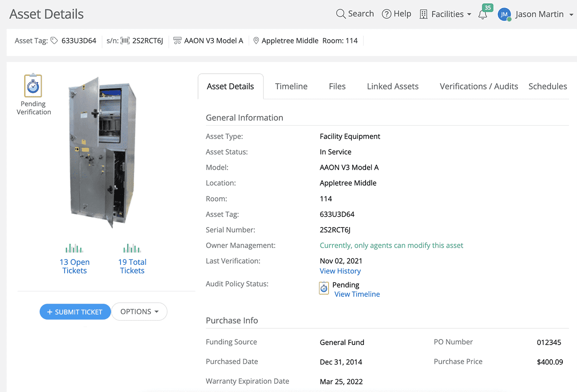The height and width of the screenshot is (392, 577).
Task: Click the Search magnifier icon
Action: tap(340, 13)
